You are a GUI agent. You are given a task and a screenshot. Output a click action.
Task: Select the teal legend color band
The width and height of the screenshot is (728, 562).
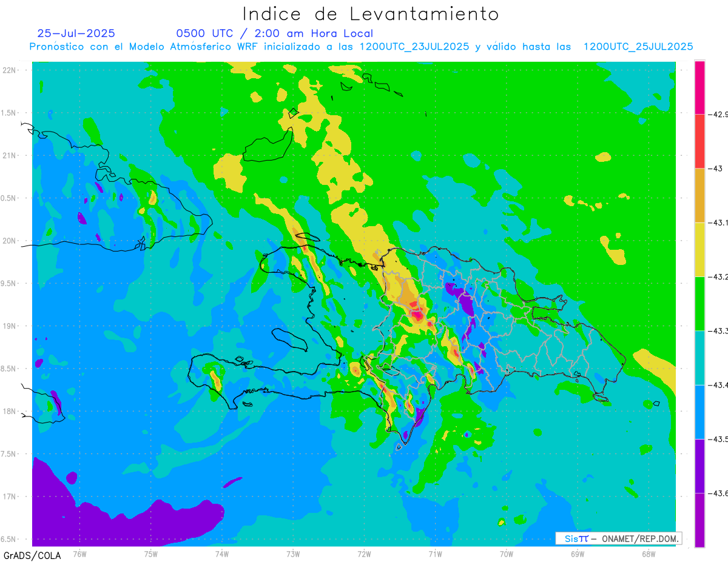click(x=699, y=358)
